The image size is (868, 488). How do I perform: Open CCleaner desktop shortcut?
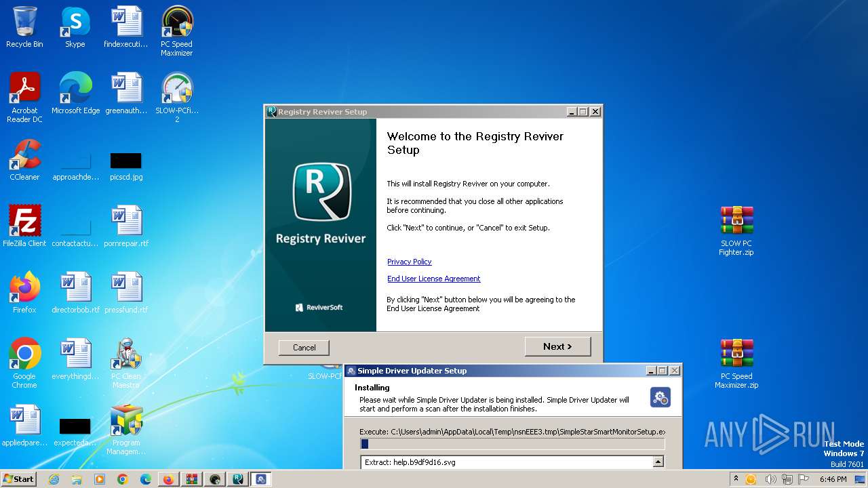pos(24,161)
